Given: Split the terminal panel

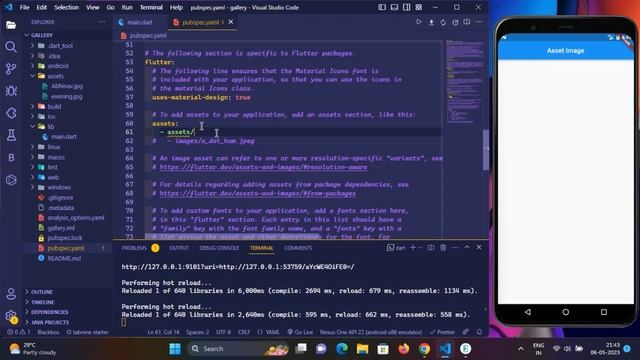Looking at the screenshot, I should 431,247.
